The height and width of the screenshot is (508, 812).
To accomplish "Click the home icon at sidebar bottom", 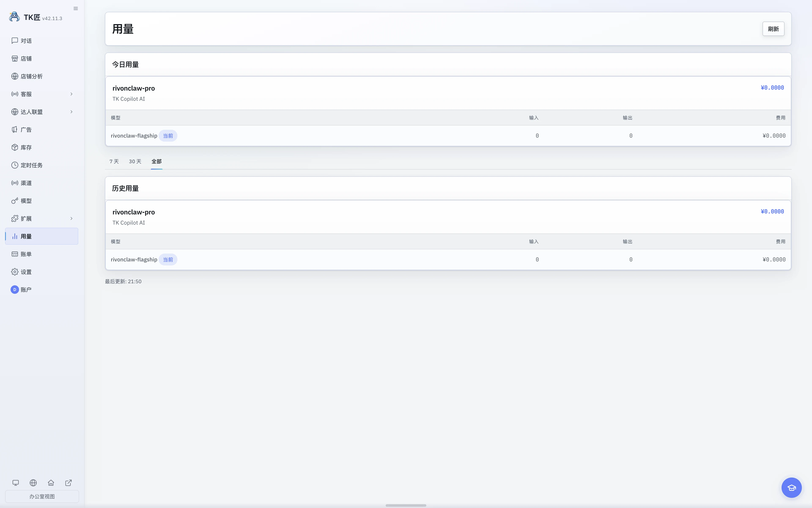I will pos(51,483).
